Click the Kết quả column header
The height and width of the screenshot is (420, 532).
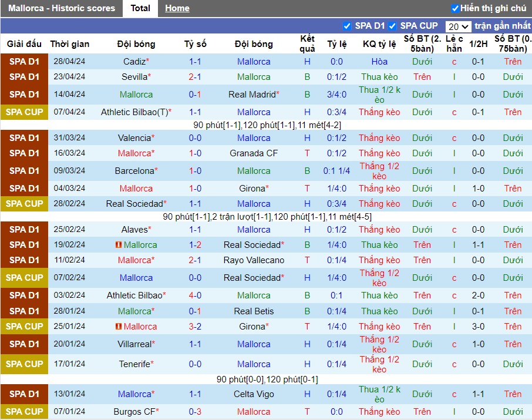(x=307, y=44)
